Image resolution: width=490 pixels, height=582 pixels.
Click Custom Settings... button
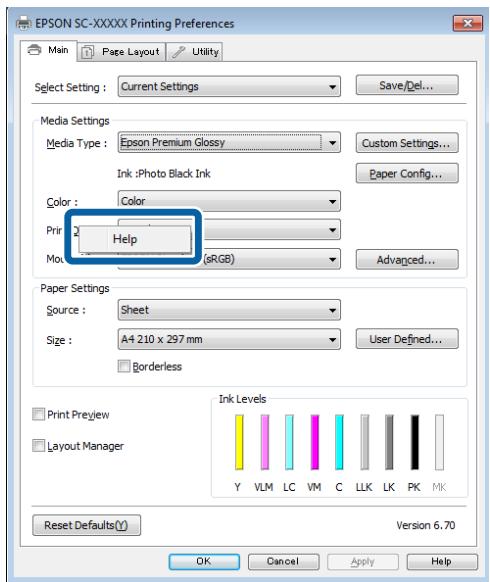(x=407, y=143)
